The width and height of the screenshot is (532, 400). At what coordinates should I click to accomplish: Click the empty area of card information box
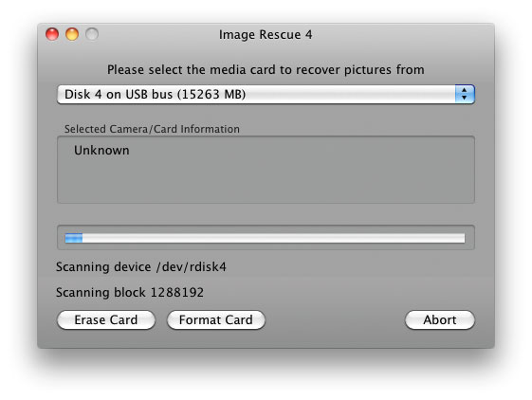point(266,180)
